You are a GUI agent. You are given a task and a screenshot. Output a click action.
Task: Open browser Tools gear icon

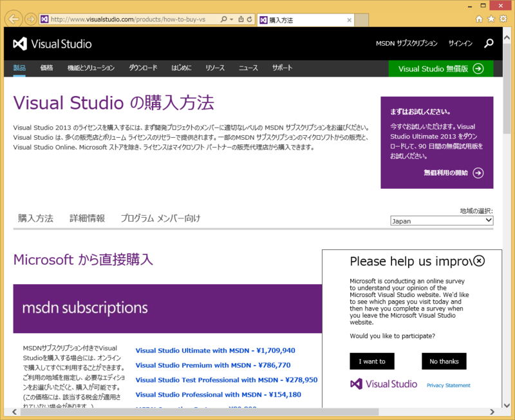point(503,19)
